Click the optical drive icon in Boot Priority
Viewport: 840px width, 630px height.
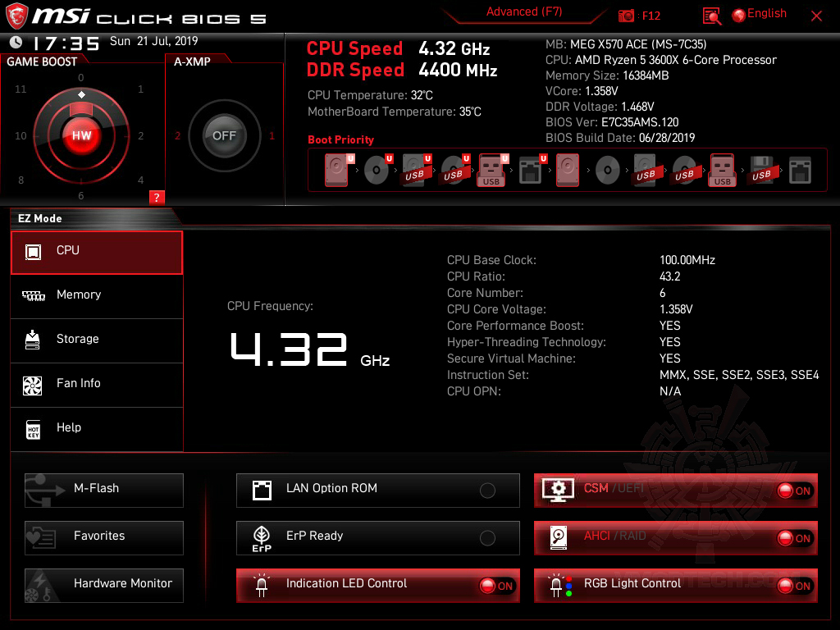[x=377, y=170]
